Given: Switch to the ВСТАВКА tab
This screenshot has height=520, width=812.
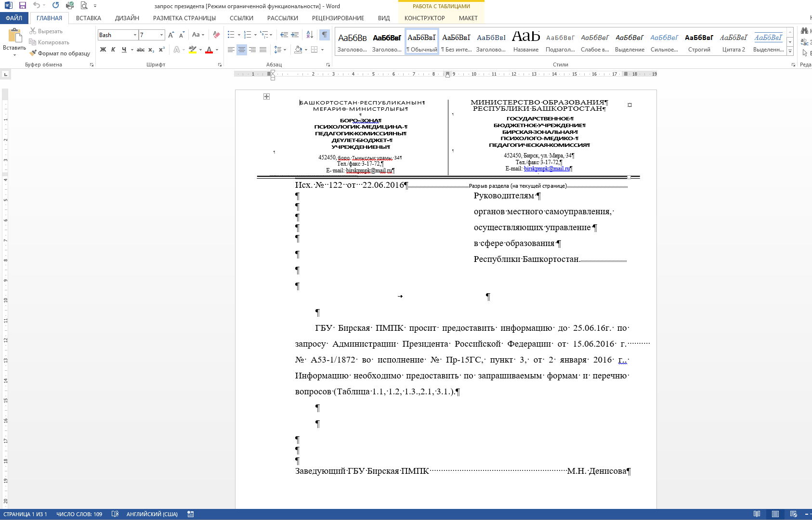Looking at the screenshot, I should point(89,18).
